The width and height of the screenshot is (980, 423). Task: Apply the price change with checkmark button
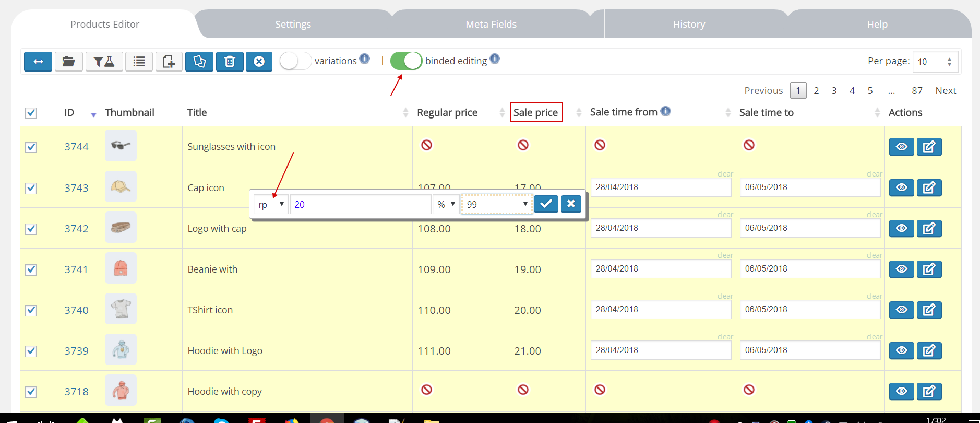(546, 204)
